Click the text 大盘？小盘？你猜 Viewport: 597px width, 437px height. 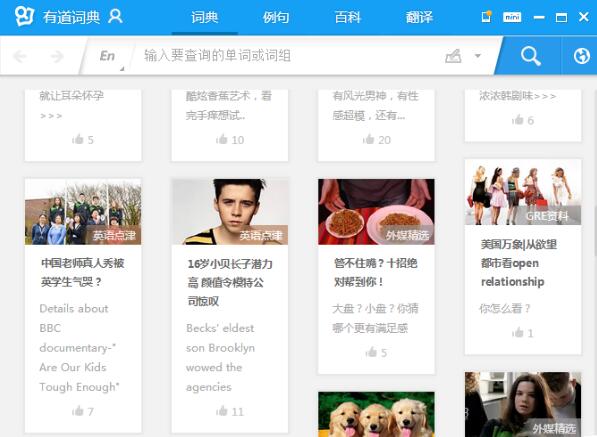click(x=375, y=308)
